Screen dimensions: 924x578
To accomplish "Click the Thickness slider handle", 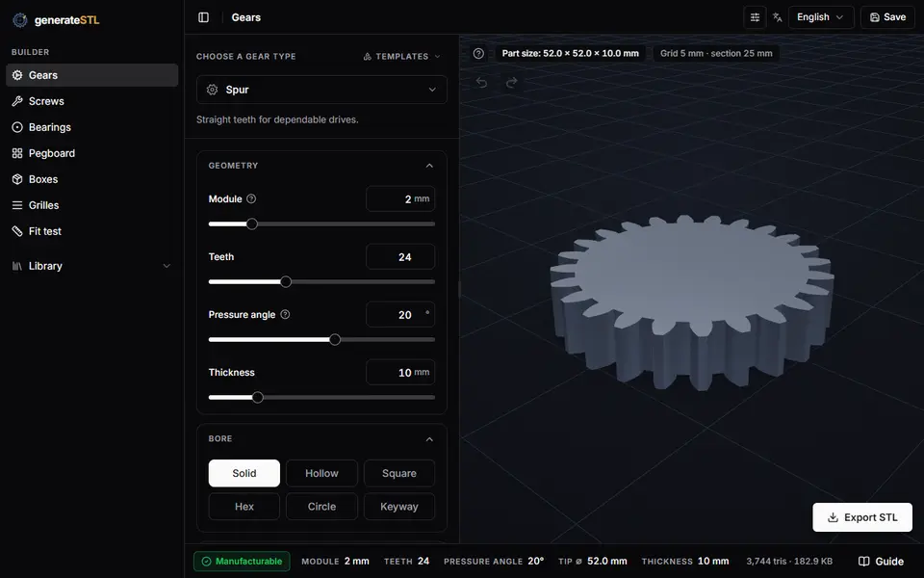I will pyautogui.click(x=258, y=398).
